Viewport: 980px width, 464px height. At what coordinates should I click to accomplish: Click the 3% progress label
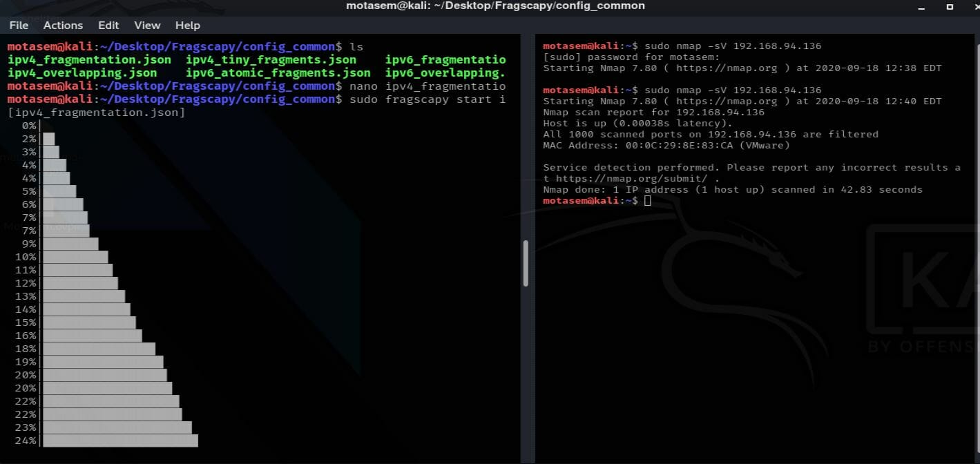click(28, 152)
